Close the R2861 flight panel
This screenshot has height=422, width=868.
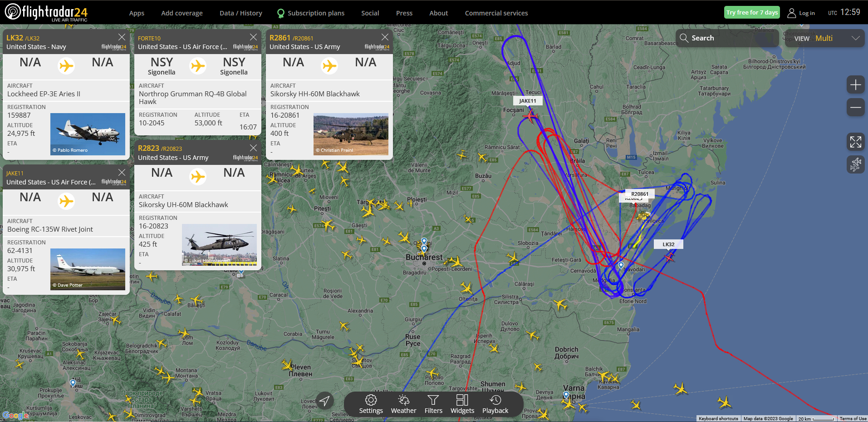click(385, 37)
